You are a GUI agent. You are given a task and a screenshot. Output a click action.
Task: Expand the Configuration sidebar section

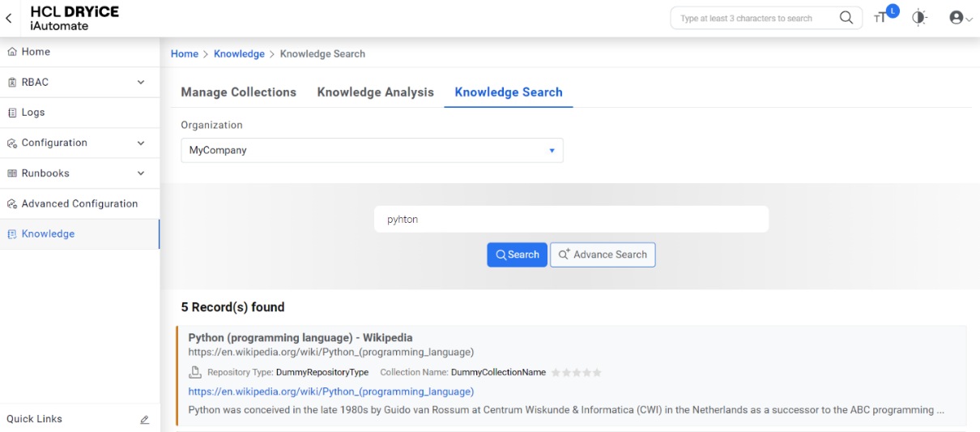point(140,143)
